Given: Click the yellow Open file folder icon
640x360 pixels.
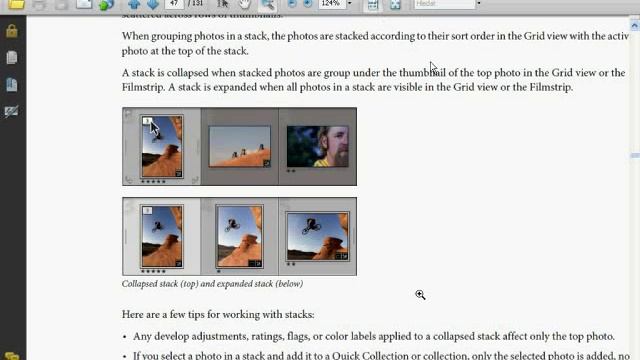Looking at the screenshot, I should (x=16, y=4).
